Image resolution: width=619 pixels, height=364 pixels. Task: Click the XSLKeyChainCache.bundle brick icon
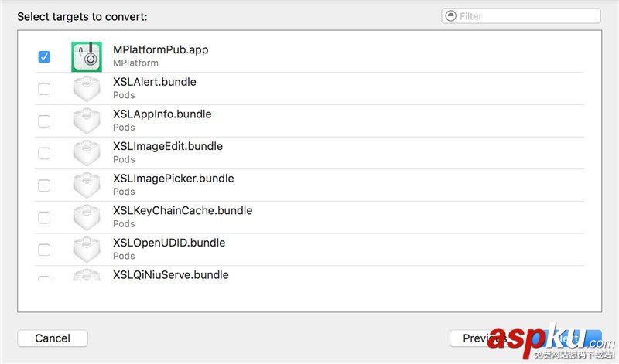(87, 218)
